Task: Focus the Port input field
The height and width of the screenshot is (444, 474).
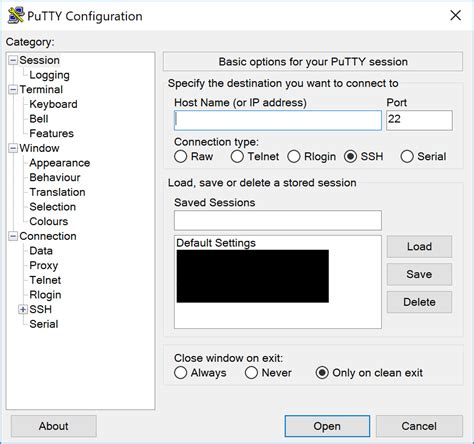Action: (x=419, y=120)
